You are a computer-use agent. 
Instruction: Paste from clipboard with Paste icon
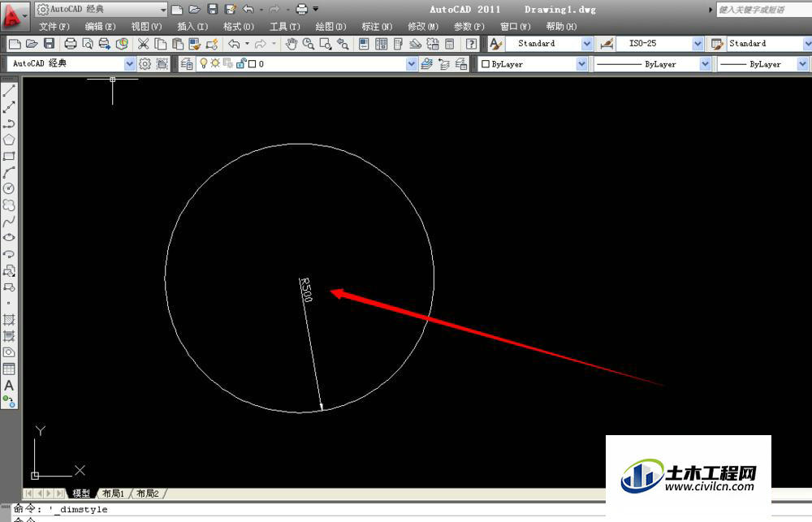pos(178,44)
